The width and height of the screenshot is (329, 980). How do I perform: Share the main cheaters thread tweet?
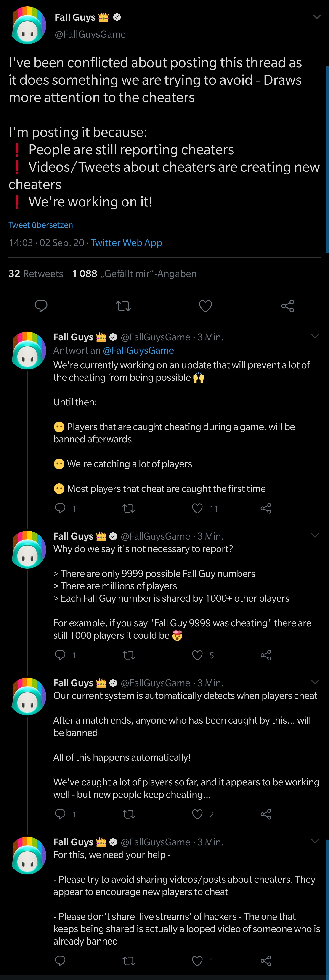coord(288,306)
